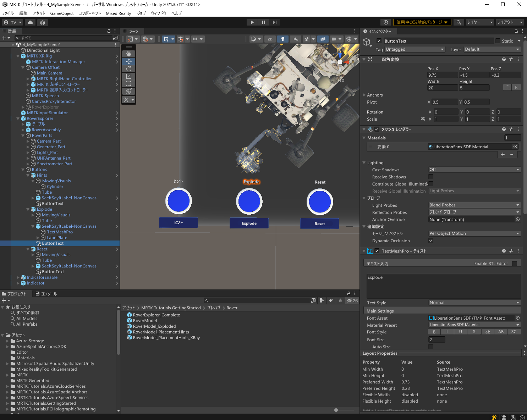Select the Rotate tool

click(x=128, y=69)
